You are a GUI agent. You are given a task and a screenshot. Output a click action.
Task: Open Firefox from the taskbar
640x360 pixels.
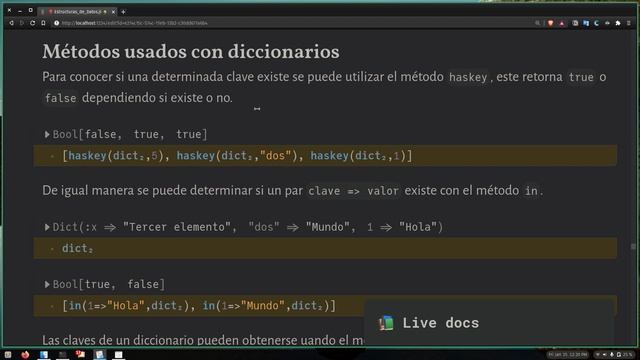pyautogui.click(x=25, y=354)
